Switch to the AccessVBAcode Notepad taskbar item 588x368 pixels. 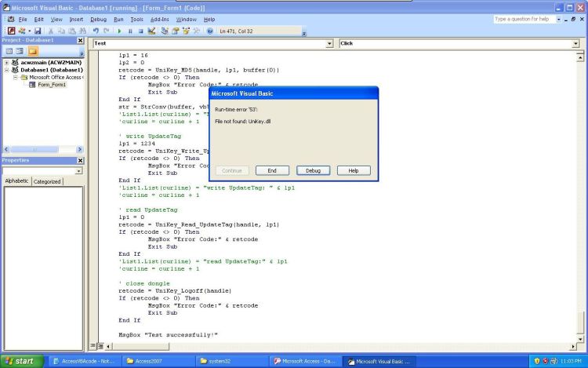click(x=85, y=361)
